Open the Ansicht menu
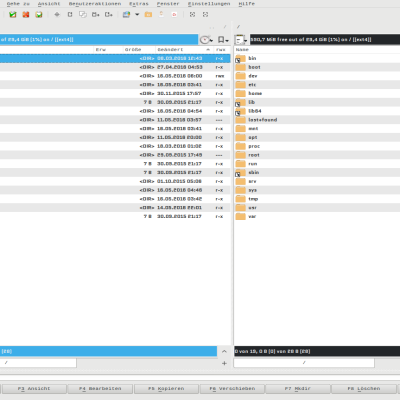Viewport: 400px width, 400px height. pos(49,4)
